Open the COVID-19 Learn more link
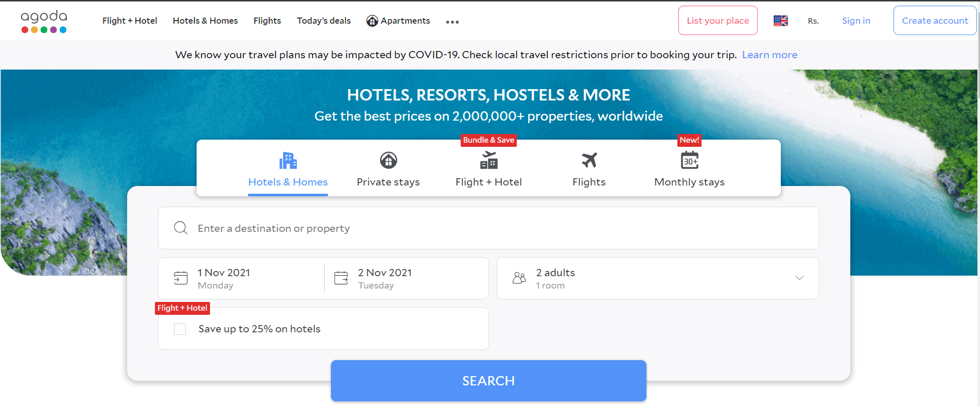 point(769,55)
